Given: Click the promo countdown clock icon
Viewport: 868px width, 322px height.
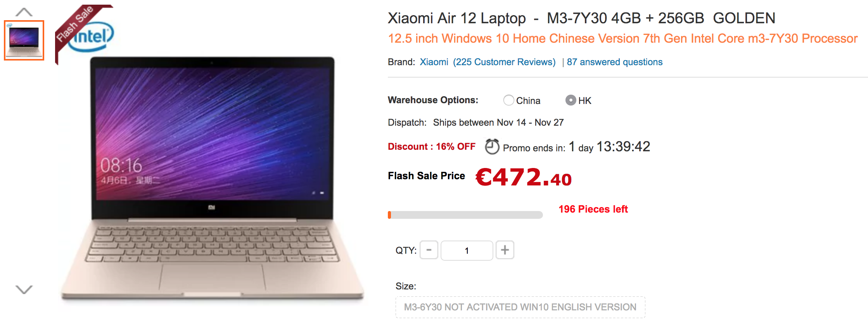Looking at the screenshot, I should 492,147.
